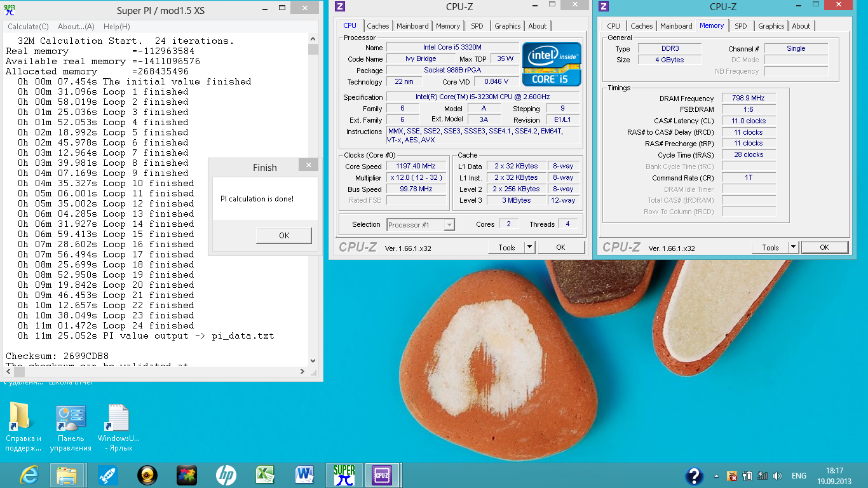This screenshot has width=868, height=488.
Task: Select Mainboard tab in right CPU-Z window
Action: (676, 26)
